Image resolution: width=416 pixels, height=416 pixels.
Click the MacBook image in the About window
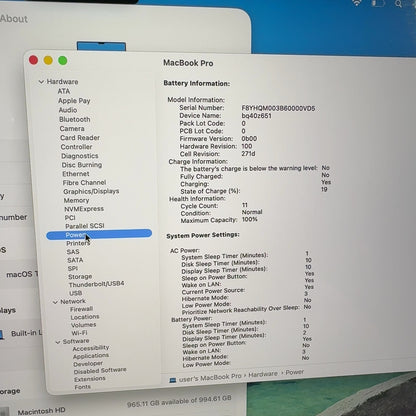click(101, 46)
